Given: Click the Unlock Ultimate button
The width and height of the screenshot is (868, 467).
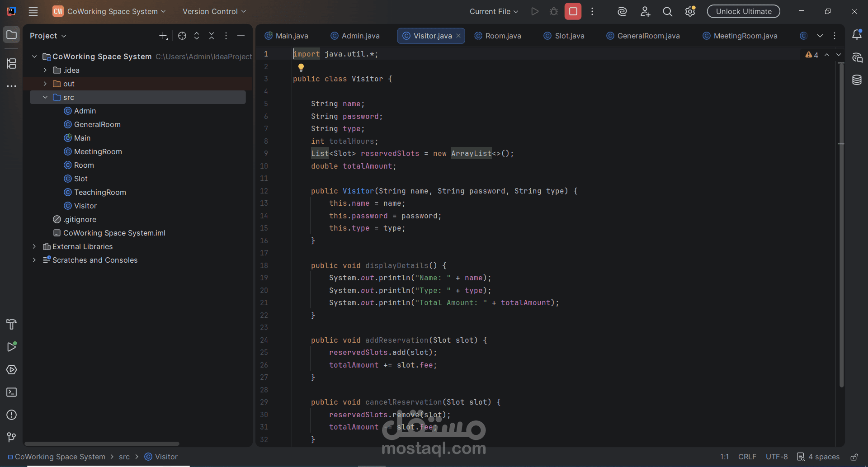Looking at the screenshot, I should click(744, 11).
